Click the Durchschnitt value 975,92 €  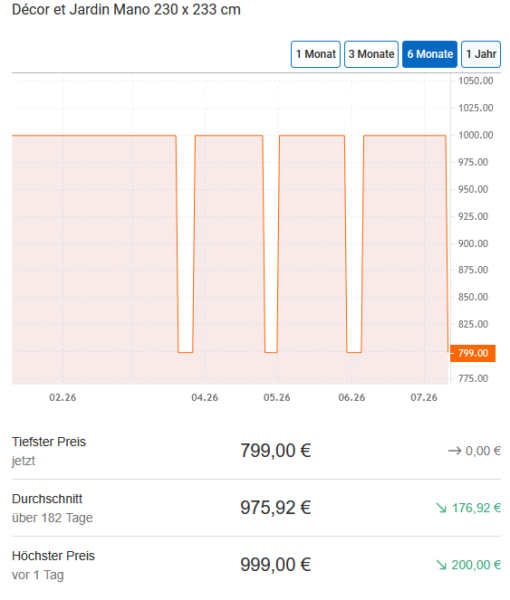(275, 508)
